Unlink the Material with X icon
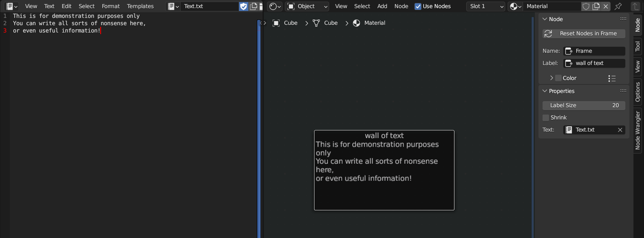This screenshot has width=644, height=238. click(606, 6)
